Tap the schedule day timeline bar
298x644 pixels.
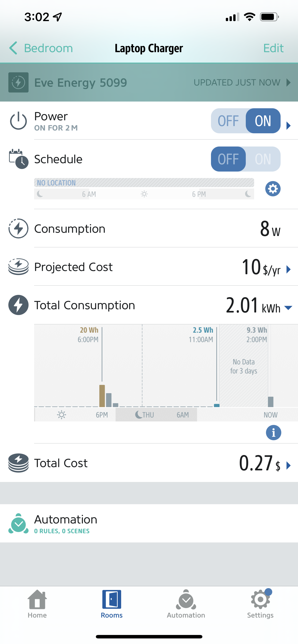pyautogui.click(x=144, y=194)
